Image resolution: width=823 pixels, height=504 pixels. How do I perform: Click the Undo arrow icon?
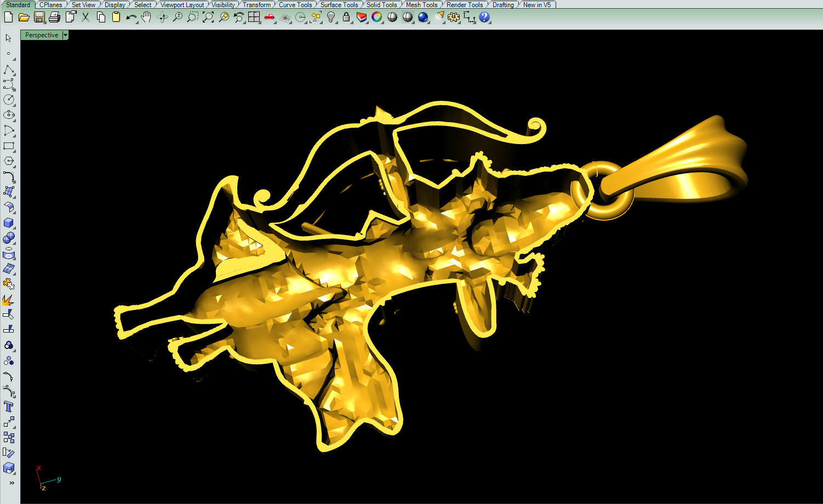click(x=130, y=18)
